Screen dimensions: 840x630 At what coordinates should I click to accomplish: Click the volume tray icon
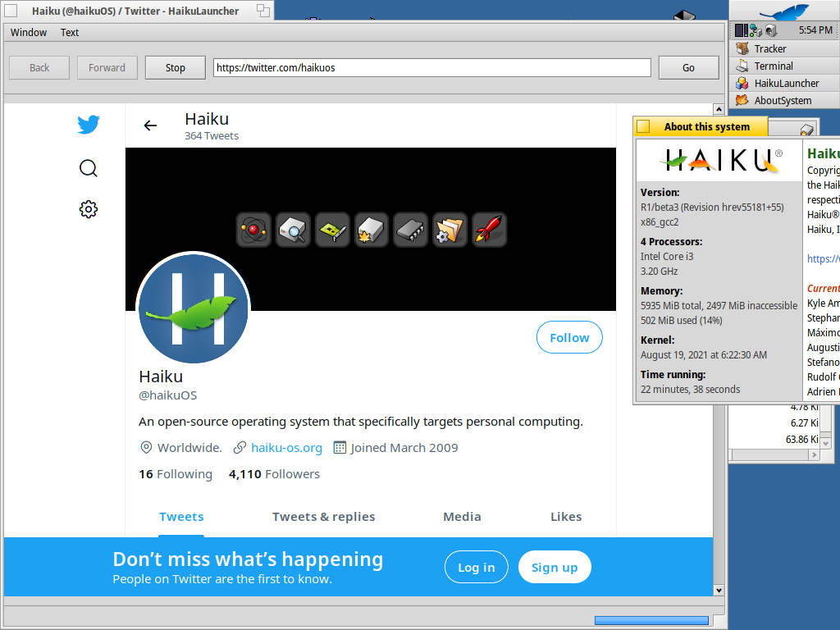click(770, 30)
